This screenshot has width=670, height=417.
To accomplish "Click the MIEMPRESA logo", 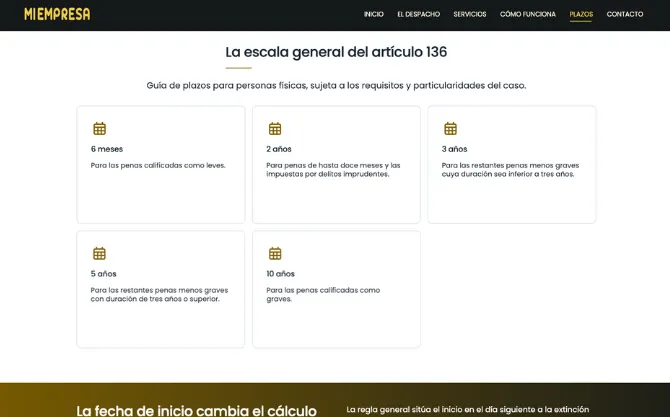I will click(x=57, y=14).
